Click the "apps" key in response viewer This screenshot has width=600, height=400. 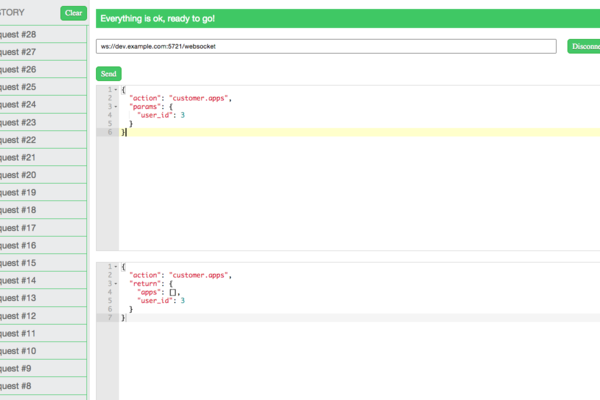coord(149,292)
